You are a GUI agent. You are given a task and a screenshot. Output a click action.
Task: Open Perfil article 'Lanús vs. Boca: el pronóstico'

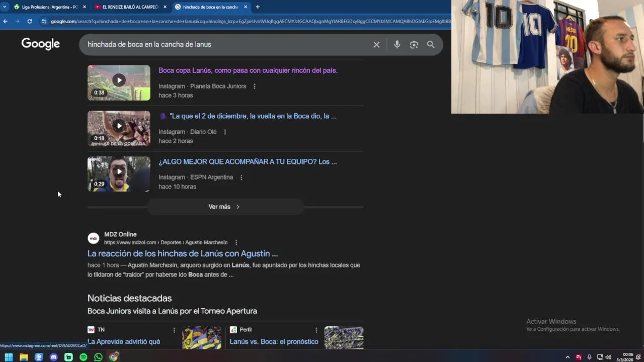click(x=274, y=342)
